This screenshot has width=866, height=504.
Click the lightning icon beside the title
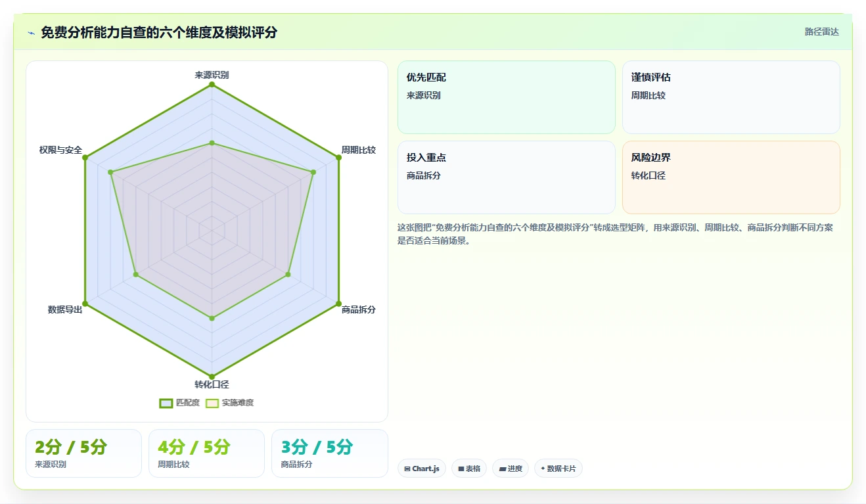32,33
